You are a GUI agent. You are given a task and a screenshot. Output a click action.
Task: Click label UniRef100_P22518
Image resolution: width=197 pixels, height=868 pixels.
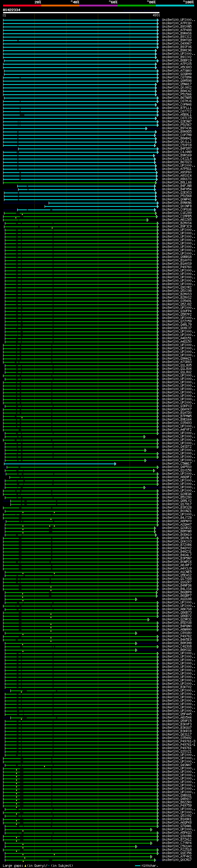177,850
